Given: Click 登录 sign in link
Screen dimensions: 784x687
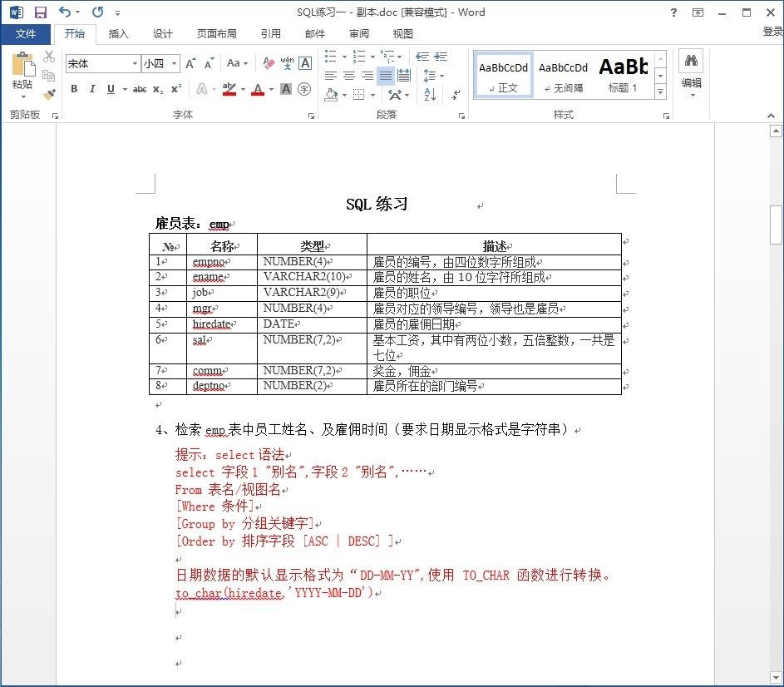Looking at the screenshot, I should [x=772, y=31].
